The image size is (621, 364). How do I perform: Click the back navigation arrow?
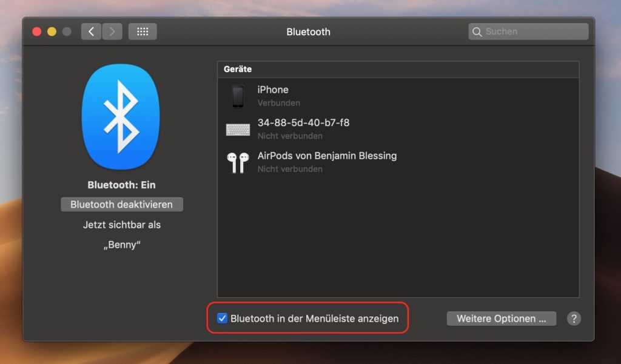point(91,31)
